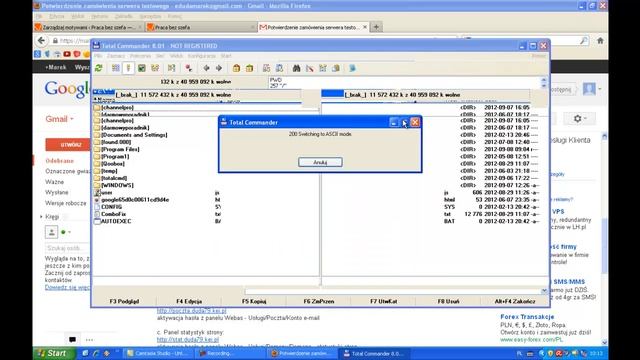Click the synchronize directories toolbar icon
640x360 pixels.
(323, 68)
